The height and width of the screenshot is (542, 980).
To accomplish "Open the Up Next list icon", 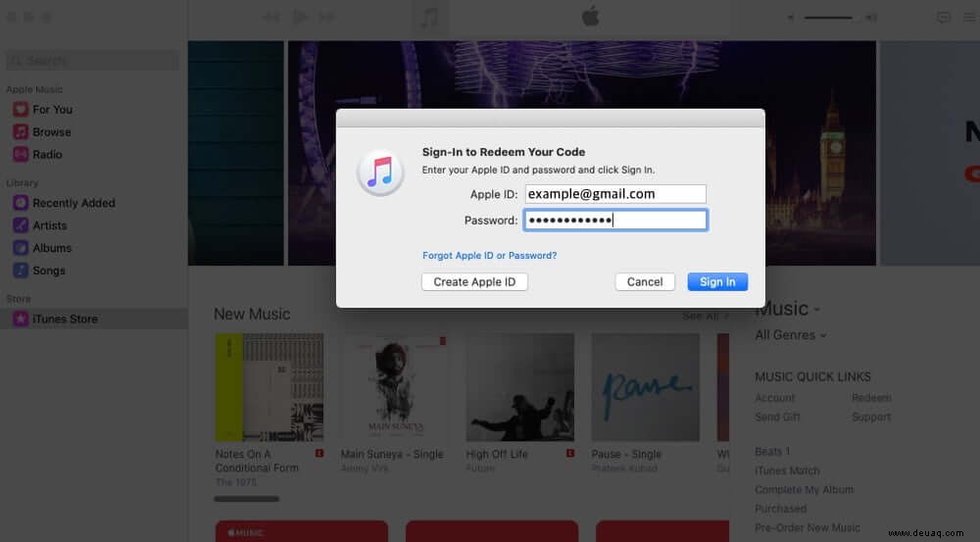I will (969, 18).
